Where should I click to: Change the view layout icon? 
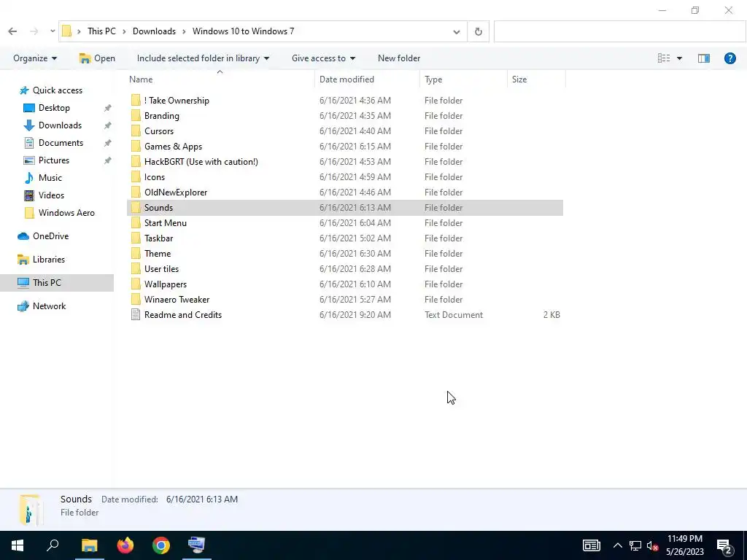664,58
